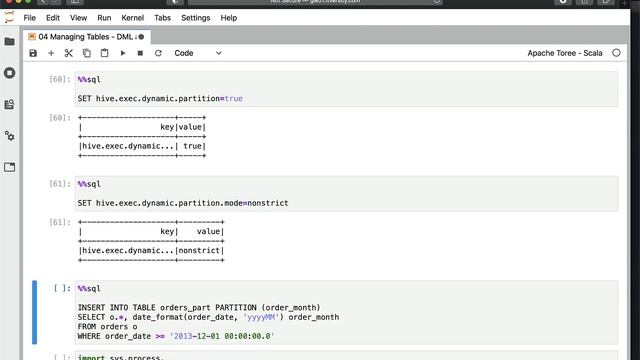Interrupt the kernel with stop icon
The width and height of the screenshot is (640, 360).
coord(140,53)
